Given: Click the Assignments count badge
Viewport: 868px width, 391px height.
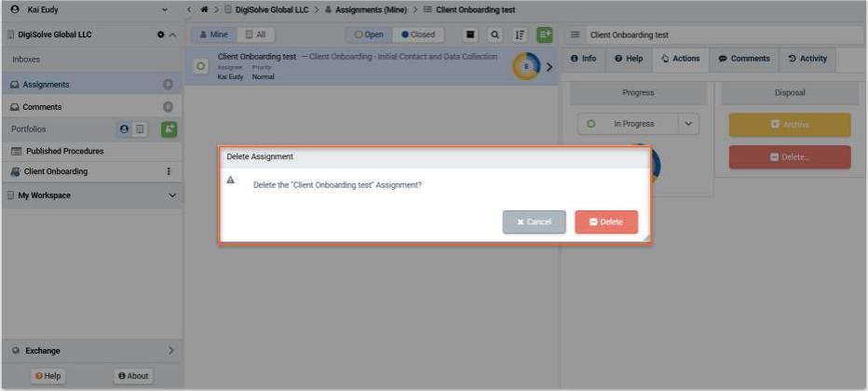Looking at the screenshot, I should click(x=169, y=85).
